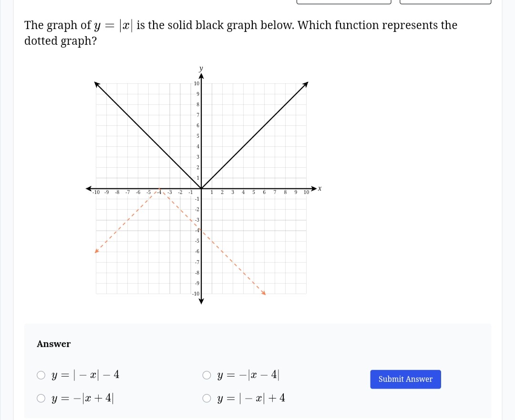
Task: Click the dotted graph's vertex at −4 on x-axis
Action: pos(159,189)
